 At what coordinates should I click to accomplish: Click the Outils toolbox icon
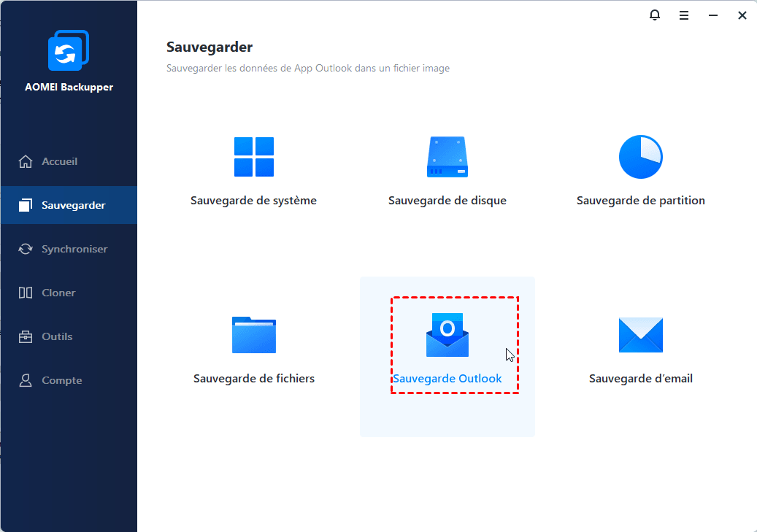click(26, 336)
